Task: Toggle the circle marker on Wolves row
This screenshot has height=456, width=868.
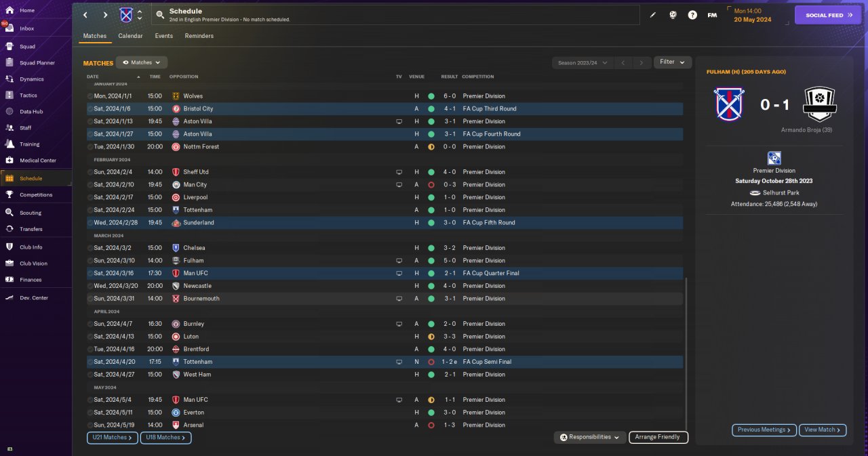Action: pyautogui.click(x=90, y=96)
